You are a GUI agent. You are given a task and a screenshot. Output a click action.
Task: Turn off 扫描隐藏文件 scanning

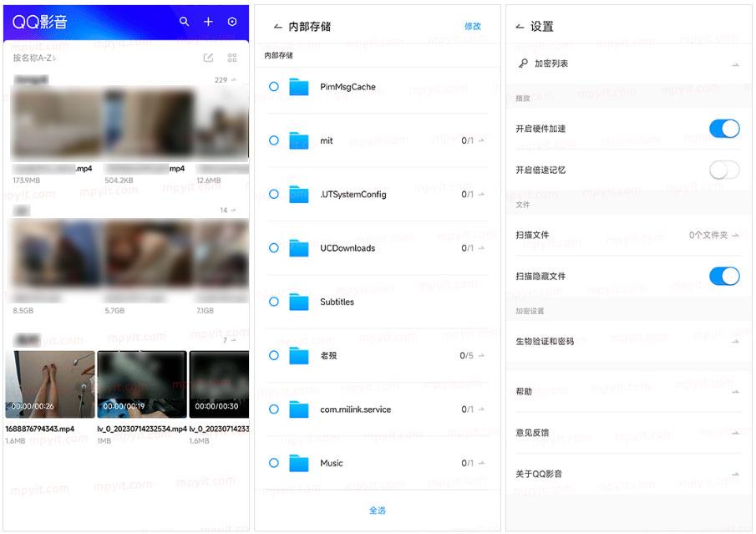pos(723,275)
